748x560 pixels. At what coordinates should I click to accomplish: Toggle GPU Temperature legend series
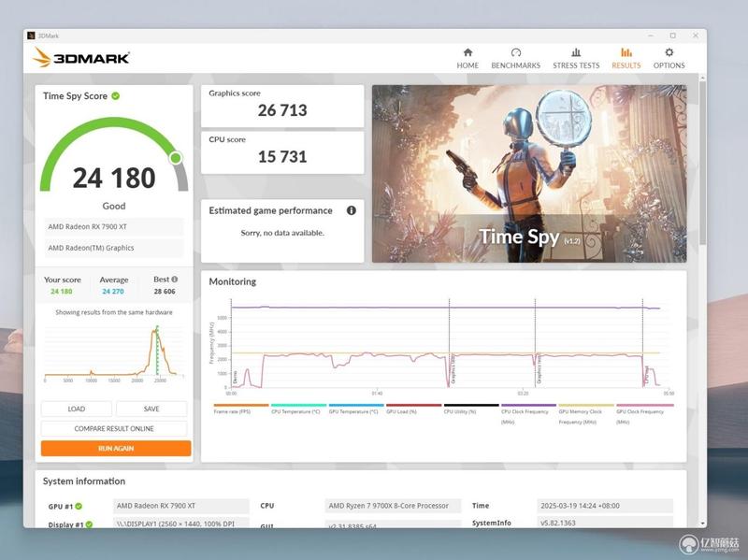tap(356, 409)
